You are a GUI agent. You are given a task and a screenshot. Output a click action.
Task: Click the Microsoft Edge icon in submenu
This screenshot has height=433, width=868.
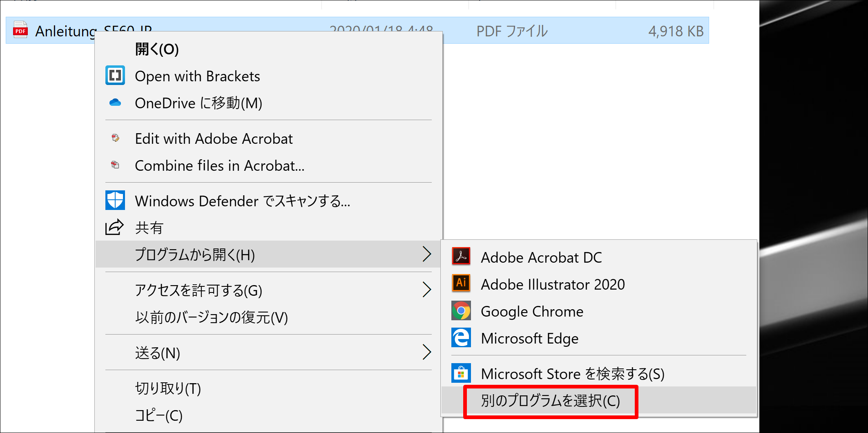[x=461, y=338]
